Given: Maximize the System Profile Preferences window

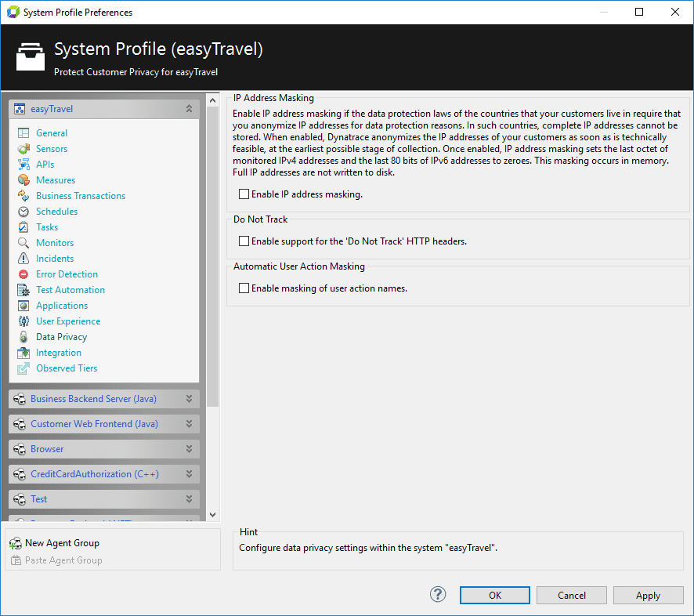Looking at the screenshot, I should 639,12.
